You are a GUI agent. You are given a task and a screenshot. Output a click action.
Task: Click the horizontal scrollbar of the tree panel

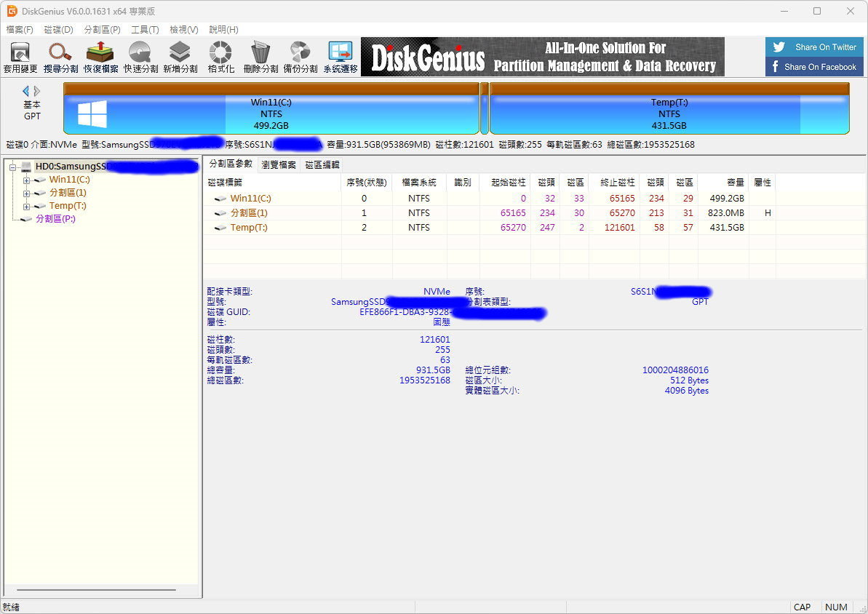coord(96,590)
